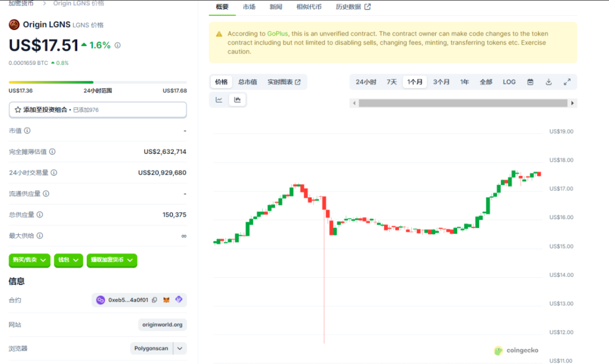This screenshot has height=364, width=609.
Task: Open the 市场 tab
Action: pyautogui.click(x=249, y=7)
